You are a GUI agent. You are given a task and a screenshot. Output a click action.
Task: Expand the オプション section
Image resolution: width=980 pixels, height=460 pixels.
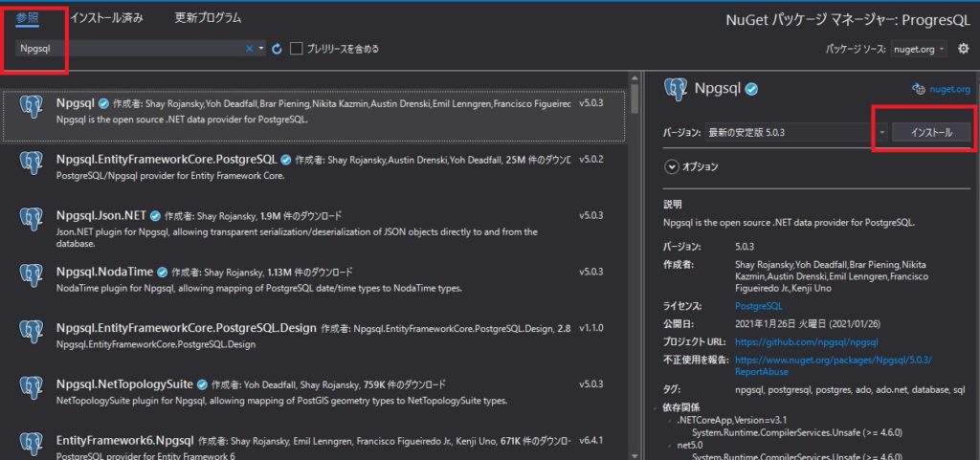click(672, 166)
